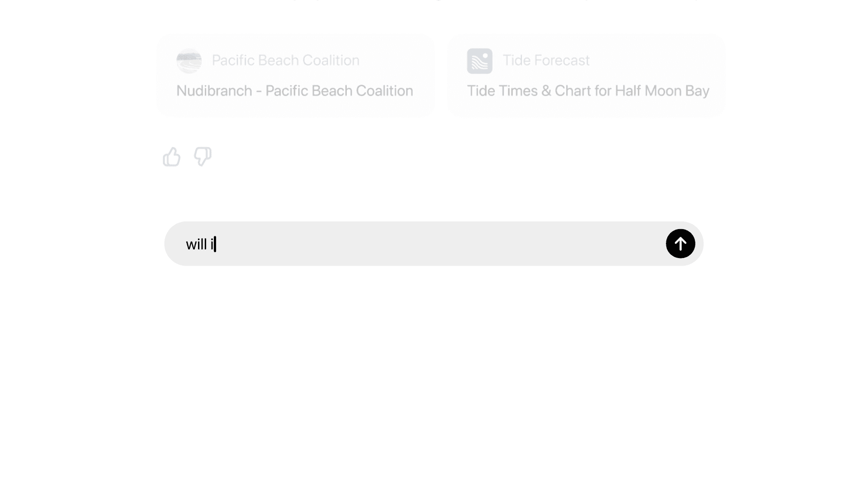Select the Tide Forecast source card
The height and width of the screenshot is (488, 868).
pyautogui.click(x=586, y=75)
